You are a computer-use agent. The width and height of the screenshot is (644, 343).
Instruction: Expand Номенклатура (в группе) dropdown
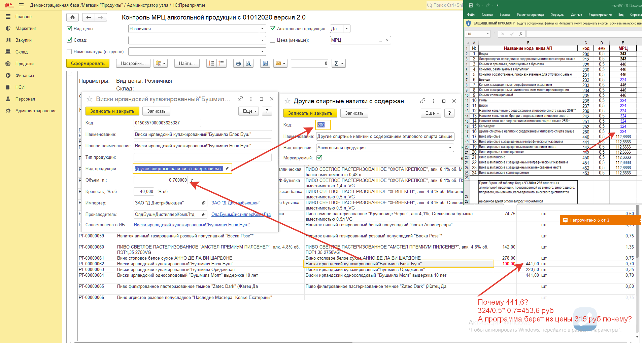click(263, 51)
